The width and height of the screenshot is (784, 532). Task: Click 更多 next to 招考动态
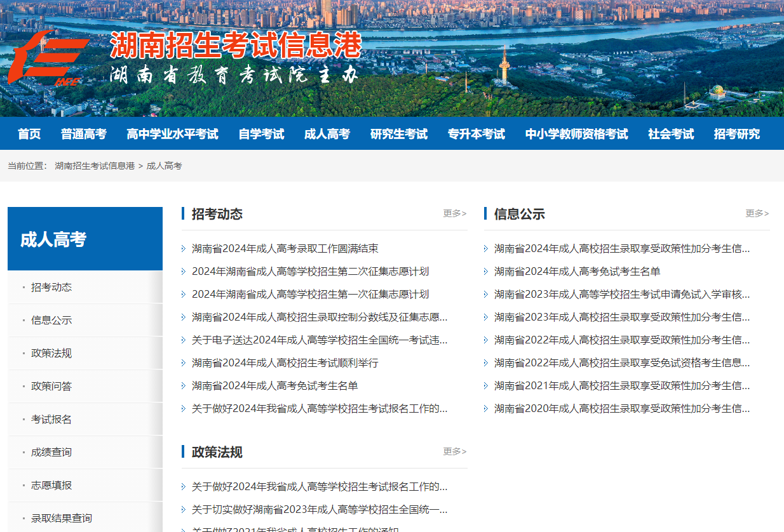point(455,213)
